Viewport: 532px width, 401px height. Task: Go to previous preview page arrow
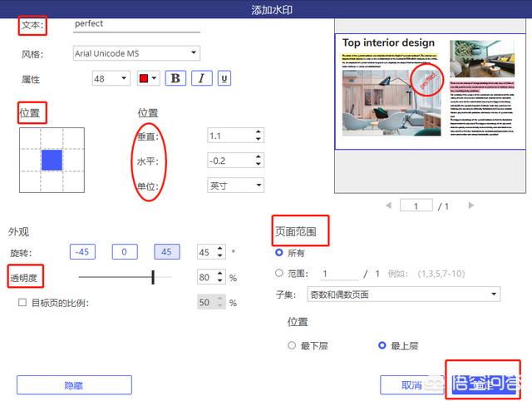point(387,205)
